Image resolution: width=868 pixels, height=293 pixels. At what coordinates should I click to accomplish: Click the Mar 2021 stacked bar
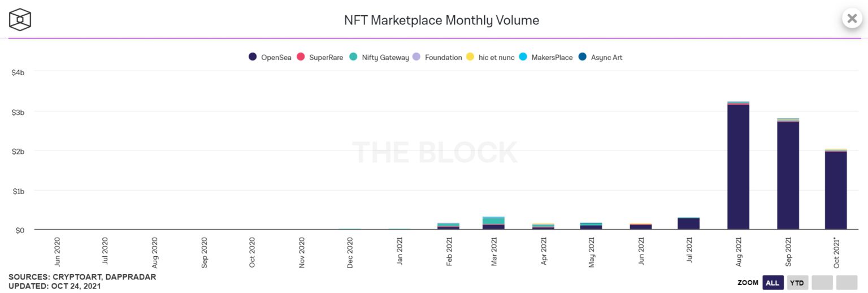tap(493, 223)
